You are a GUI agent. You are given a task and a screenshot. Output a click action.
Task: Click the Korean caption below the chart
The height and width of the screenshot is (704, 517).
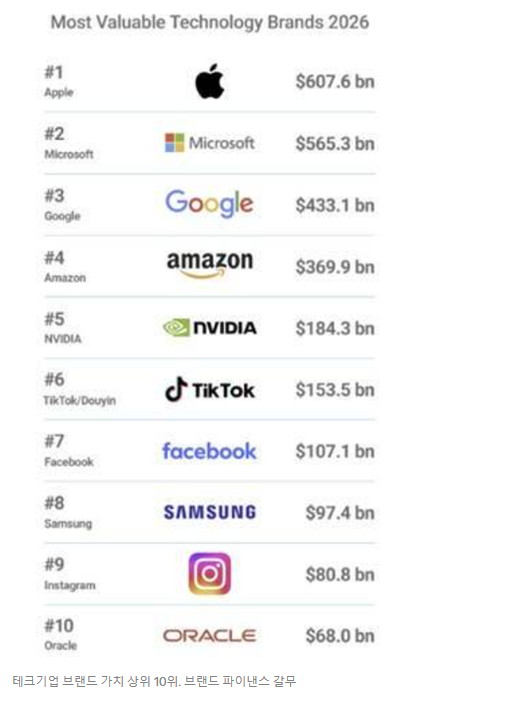[x=154, y=681]
